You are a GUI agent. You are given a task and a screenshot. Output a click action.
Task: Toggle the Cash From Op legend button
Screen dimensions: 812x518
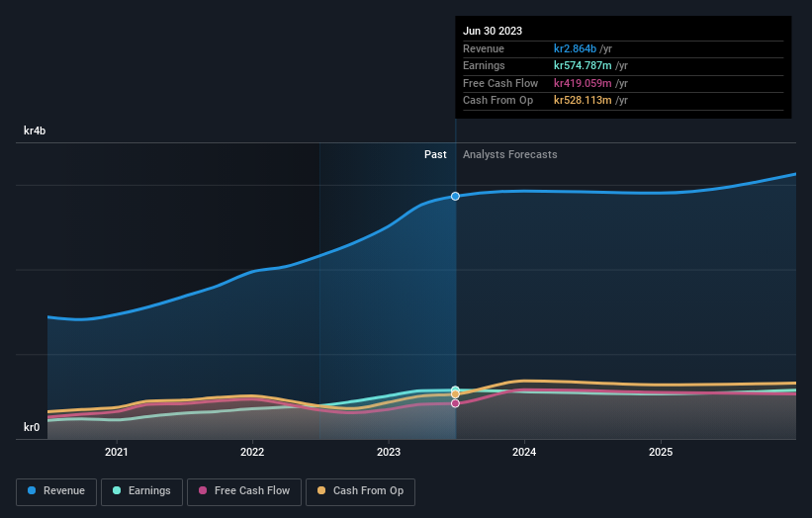(360, 491)
